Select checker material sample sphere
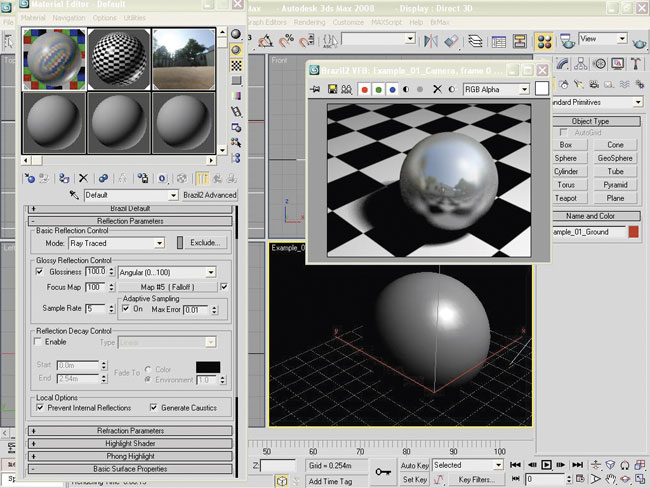650x488 pixels. (119, 59)
